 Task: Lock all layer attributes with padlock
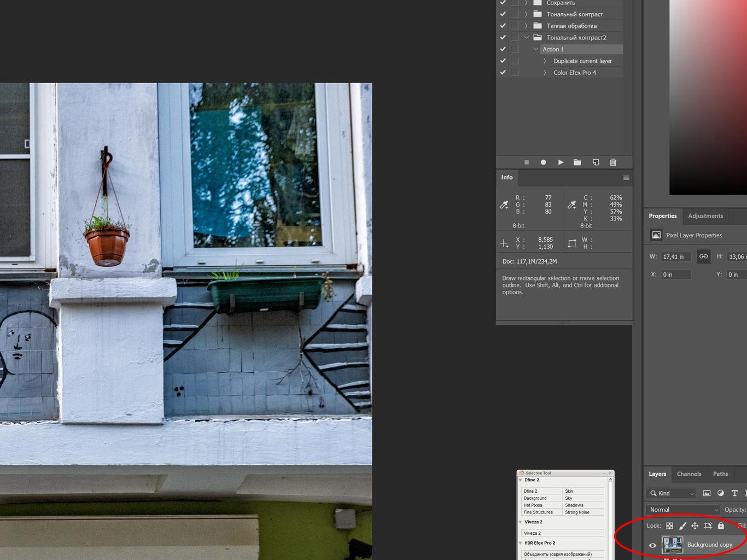point(721,526)
